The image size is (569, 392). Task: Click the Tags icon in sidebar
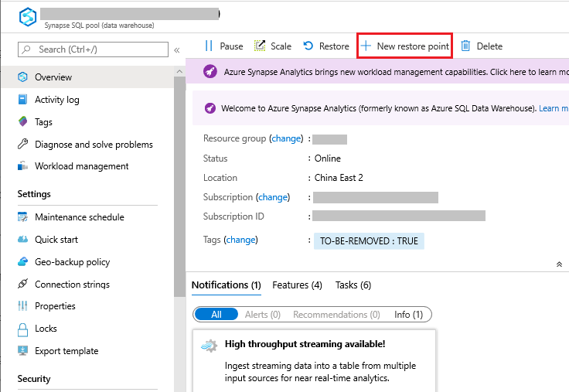[x=22, y=122]
